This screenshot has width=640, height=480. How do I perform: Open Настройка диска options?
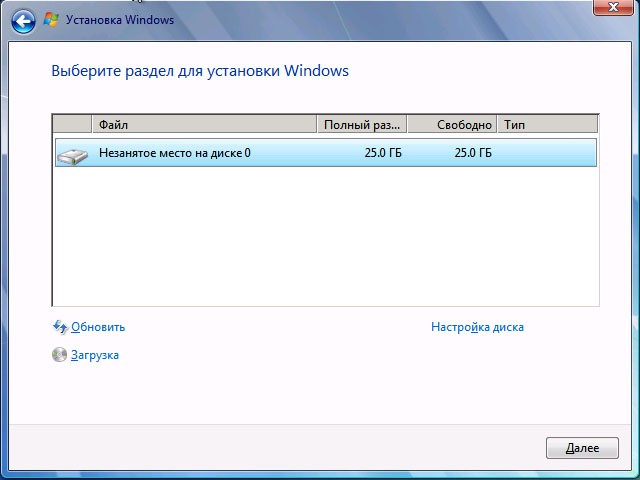point(477,327)
